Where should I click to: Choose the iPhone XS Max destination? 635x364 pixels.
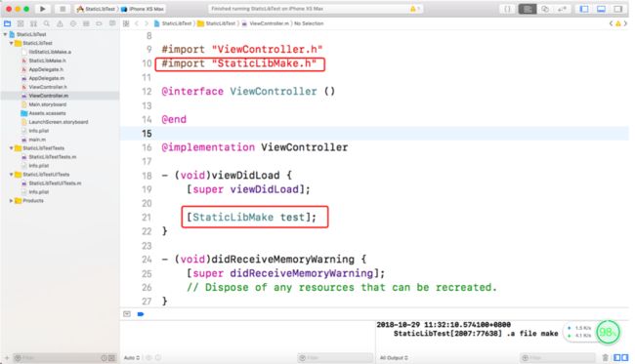[x=143, y=9]
